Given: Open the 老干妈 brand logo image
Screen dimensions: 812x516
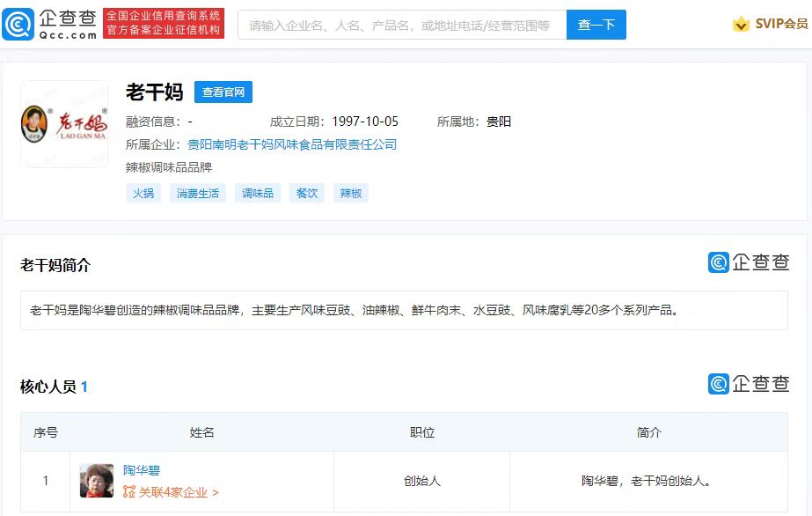Looking at the screenshot, I should 64,124.
